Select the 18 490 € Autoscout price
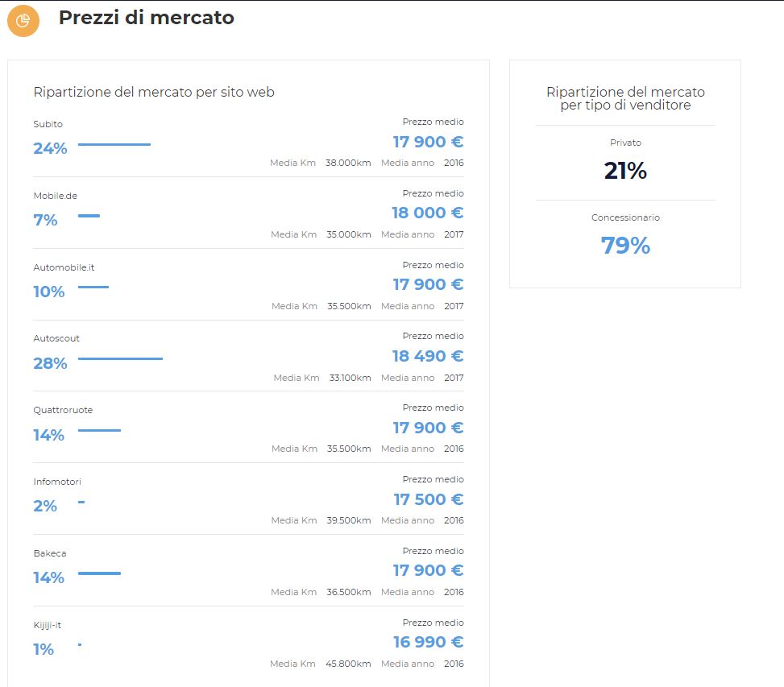 point(428,356)
